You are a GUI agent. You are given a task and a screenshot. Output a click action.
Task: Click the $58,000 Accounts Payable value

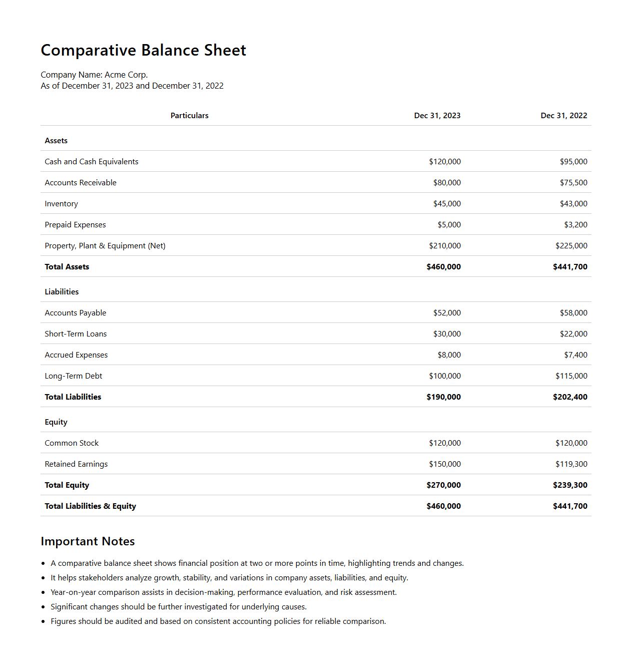click(573, 313)
